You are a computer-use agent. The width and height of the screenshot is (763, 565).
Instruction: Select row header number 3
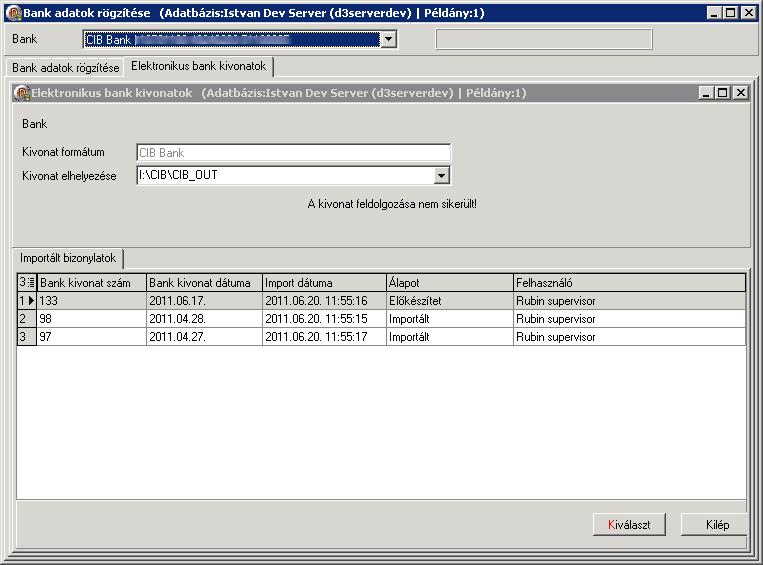pyautogui.click(x=27, y=337)
